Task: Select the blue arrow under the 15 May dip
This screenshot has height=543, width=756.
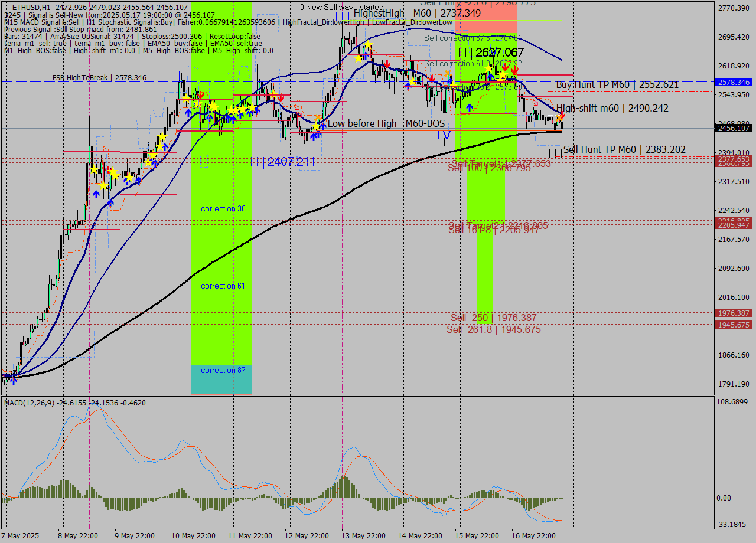Action: point(469,107)
